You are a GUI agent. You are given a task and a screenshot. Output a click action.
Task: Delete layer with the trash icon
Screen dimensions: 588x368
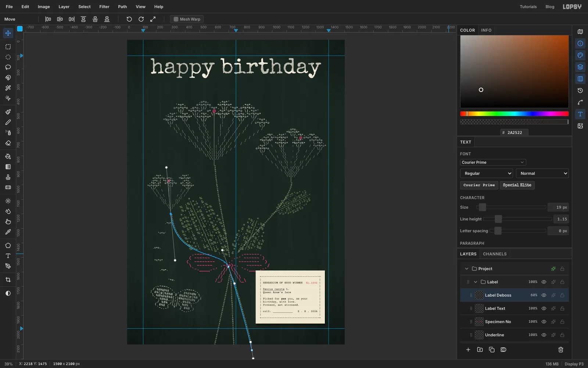pyautogui.click(x=561, y=350)
